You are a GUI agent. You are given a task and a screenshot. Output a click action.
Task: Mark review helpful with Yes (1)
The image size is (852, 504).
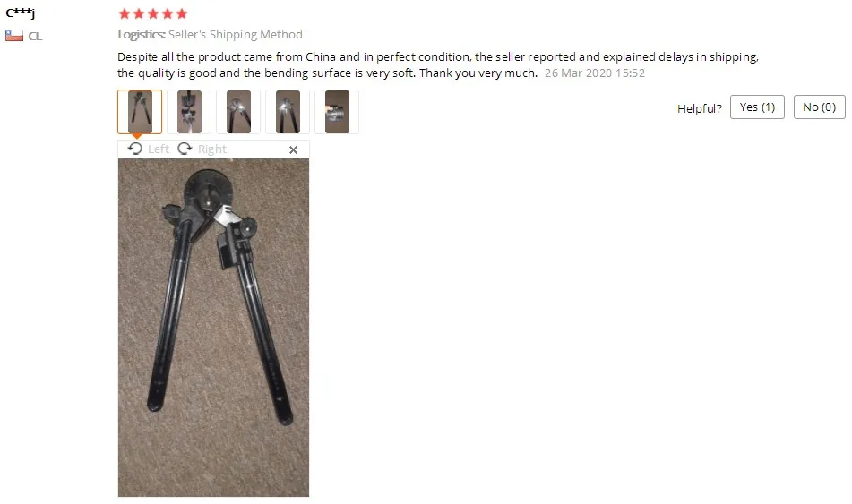757,107
